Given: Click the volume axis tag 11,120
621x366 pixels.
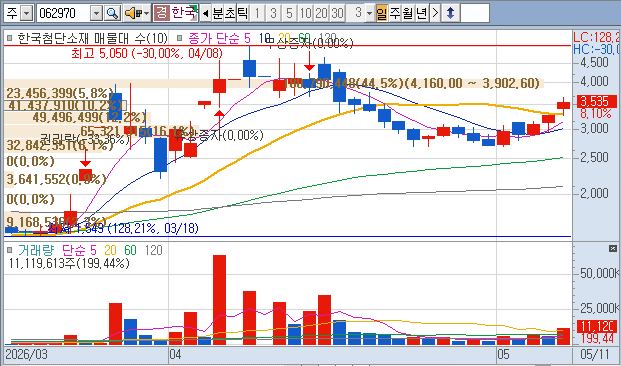Looking at the screenshot, I should [x=597, y=327].
